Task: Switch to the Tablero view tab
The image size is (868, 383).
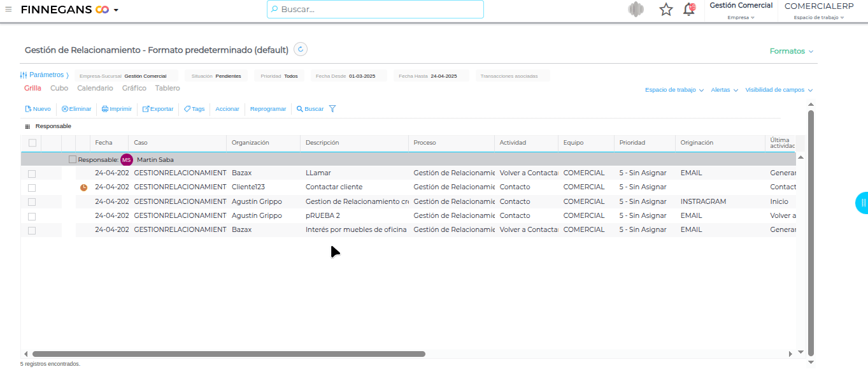Action: (x=167, y=88)
